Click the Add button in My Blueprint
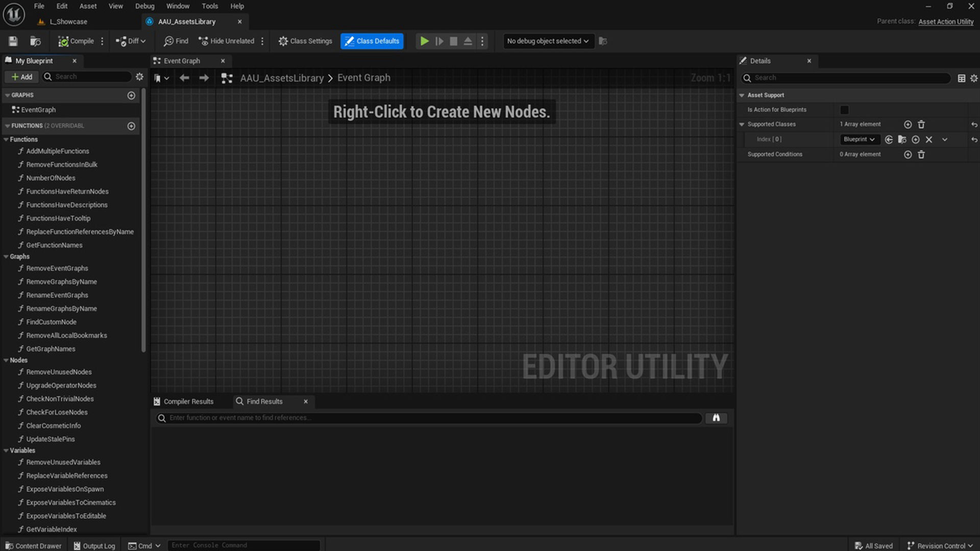The height and width of the screenshot is (551, 980). [x=21, y=77]
